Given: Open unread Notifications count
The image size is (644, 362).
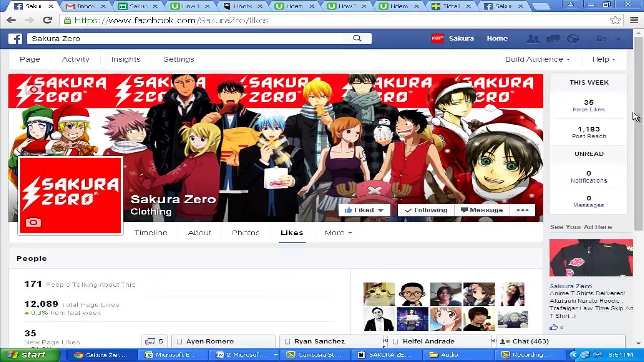Looking at the screenshot, I should [589, 176].
